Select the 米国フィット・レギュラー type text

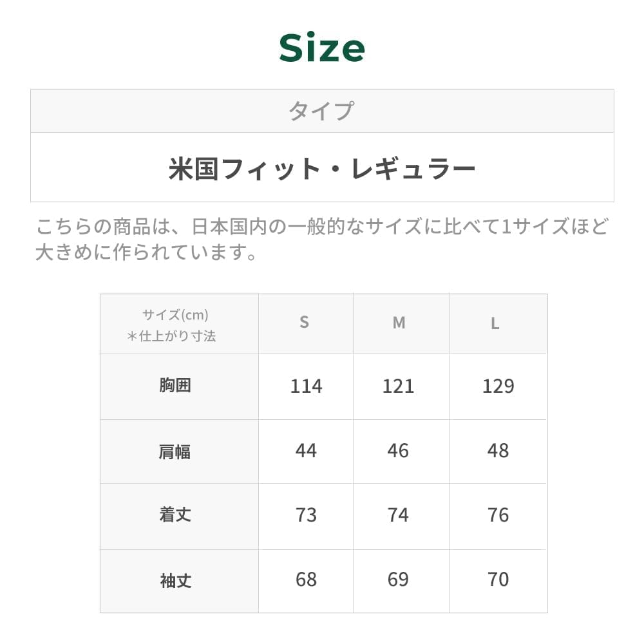322,169
